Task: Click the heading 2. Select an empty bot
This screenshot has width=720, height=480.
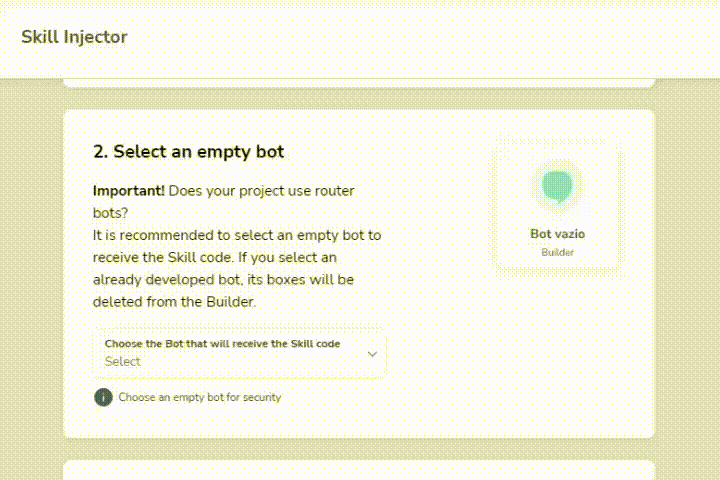Action: pyautogui.click(x=188, y=152)
